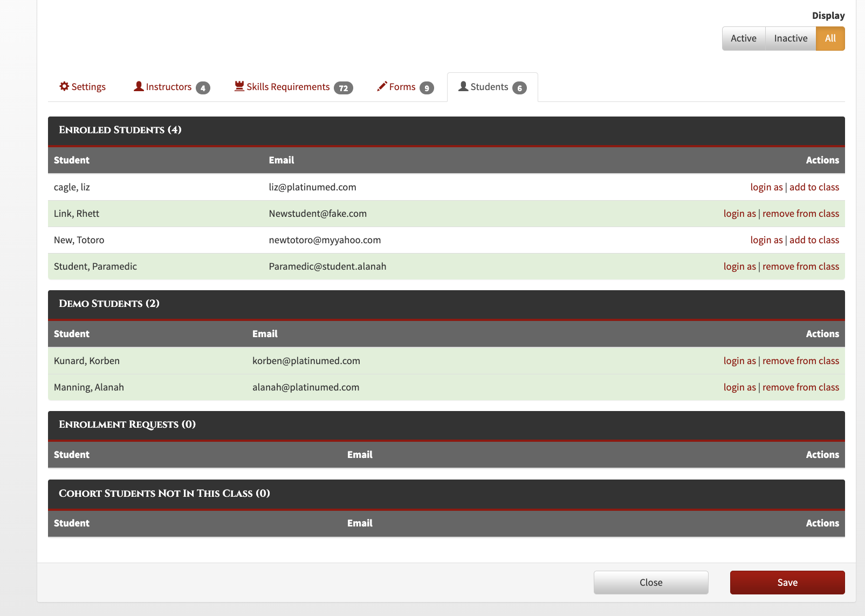Login as New, Totoro
The width and height of the screenshot is (865, 616).
click(x=766, y=240)
